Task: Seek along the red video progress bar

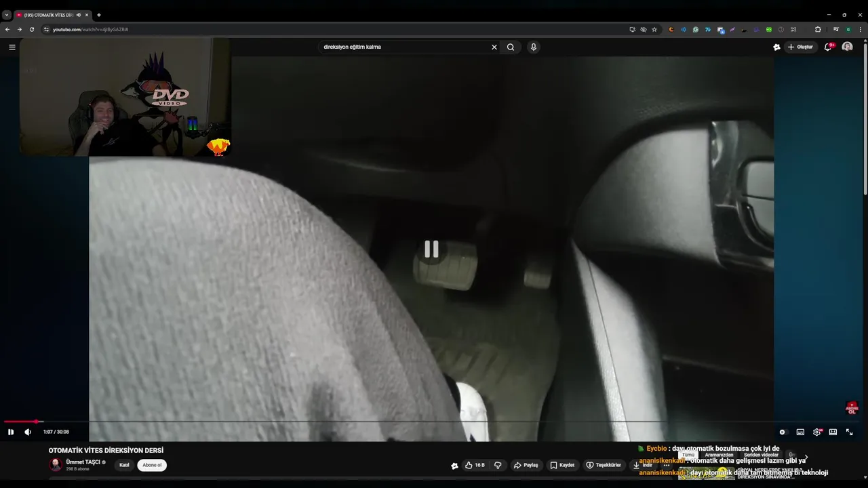Action: pyautogui.click(x=431, y=422)
